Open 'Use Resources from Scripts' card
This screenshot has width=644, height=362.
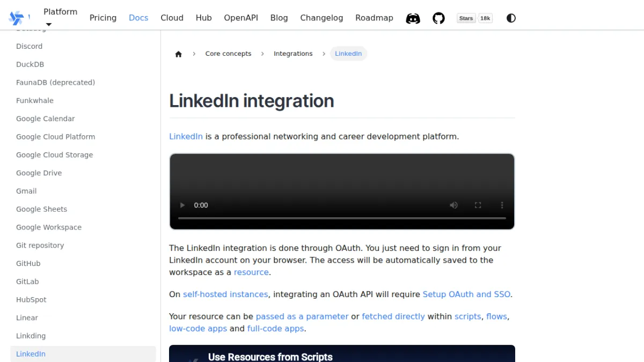(x=342, y=353)
